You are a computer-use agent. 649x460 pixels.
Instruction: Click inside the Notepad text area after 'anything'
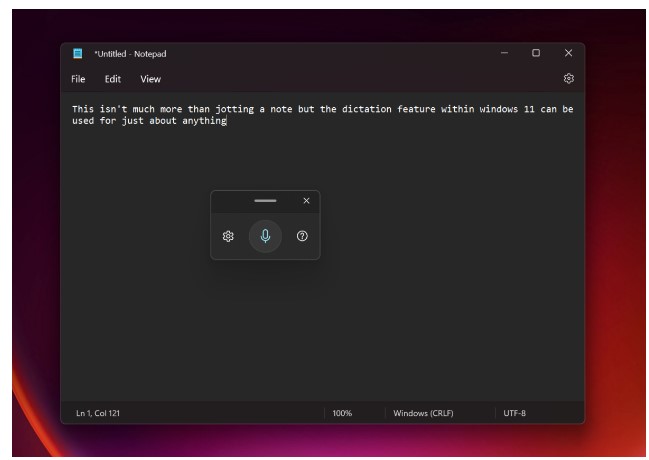point(227,120)
